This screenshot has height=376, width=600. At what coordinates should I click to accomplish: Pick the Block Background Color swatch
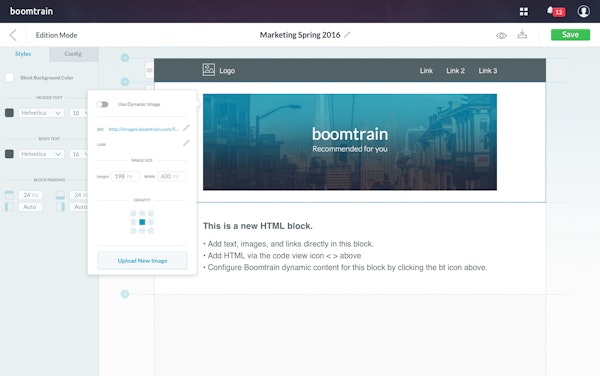click(9, 78)
